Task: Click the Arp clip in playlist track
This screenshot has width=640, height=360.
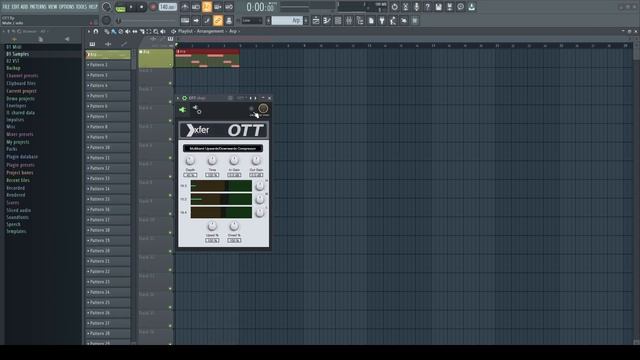Action: (208, 58)
